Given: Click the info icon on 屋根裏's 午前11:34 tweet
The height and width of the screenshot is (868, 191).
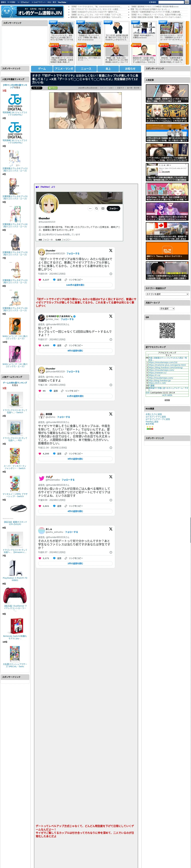Looking at the screenshot, I should click(x=111, y=448).
